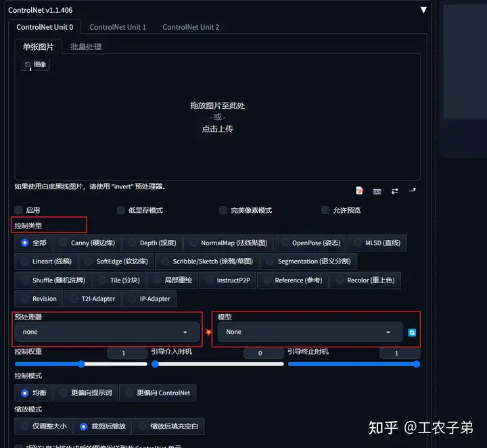Toggle the 低显存模式 checkbox
Viewport: 487px width, 448px height.
121,210
